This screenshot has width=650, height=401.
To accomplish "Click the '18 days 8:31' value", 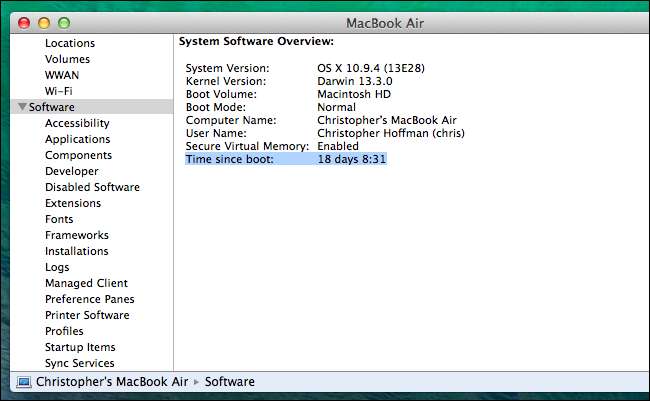I will [352, 159].
